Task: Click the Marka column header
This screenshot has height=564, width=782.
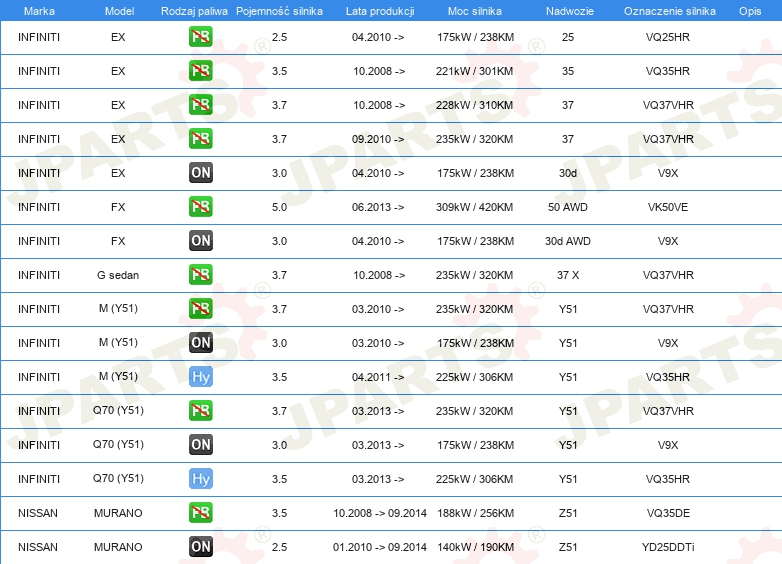Action: [39, 11]
